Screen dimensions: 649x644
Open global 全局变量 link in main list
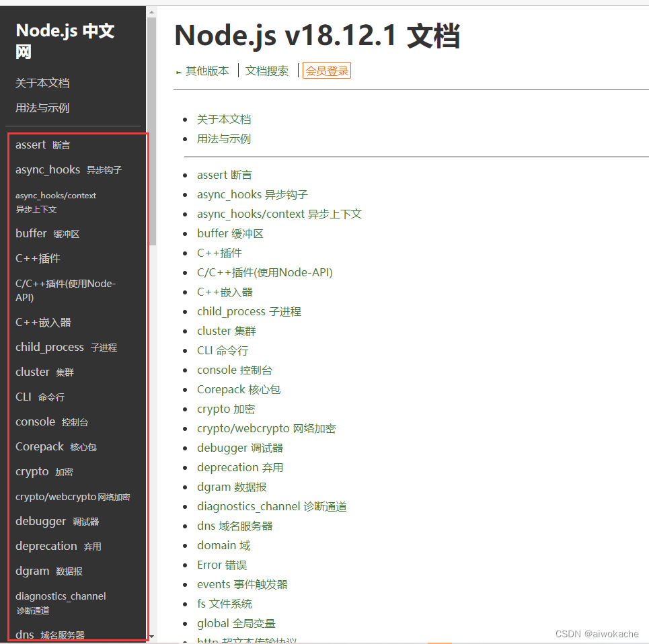[x=236, y=623]
